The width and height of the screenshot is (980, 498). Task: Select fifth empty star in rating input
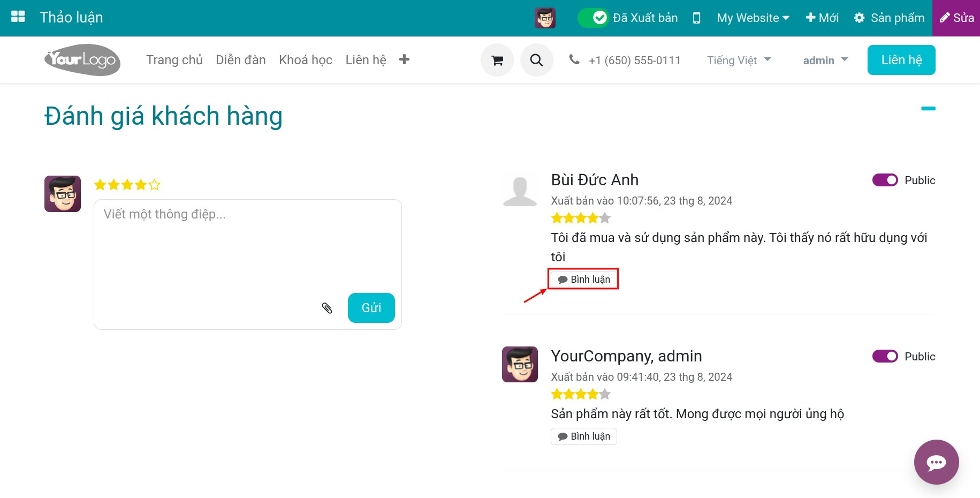[x=155, y=185]
